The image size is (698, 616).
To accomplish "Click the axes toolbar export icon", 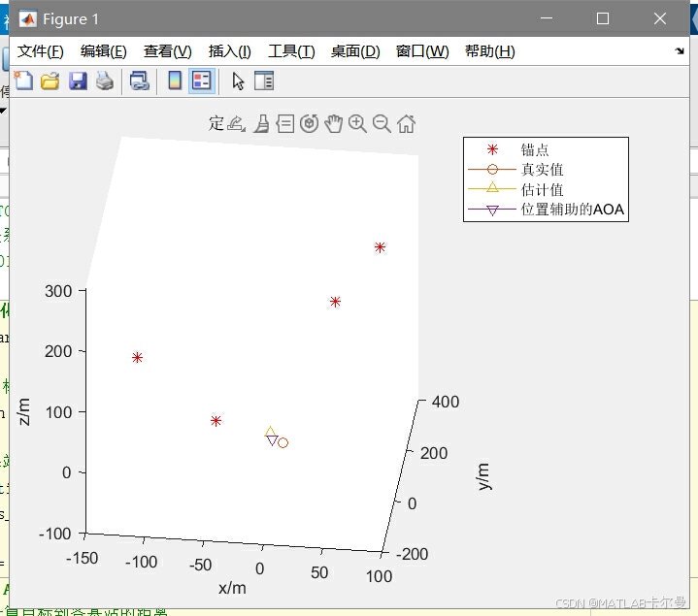I will pyautogui.click(x=236, y=123).
